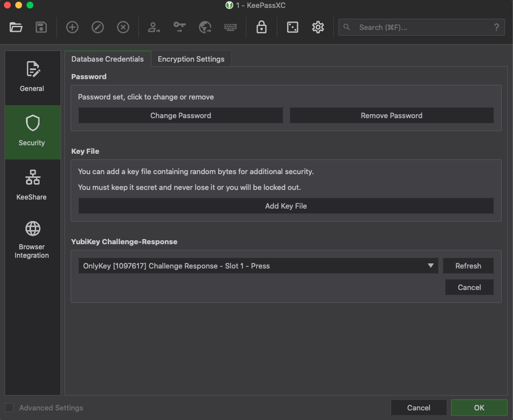Click the save database floppy icon
This screenshot has height=420, width=513.
[41, 27]
